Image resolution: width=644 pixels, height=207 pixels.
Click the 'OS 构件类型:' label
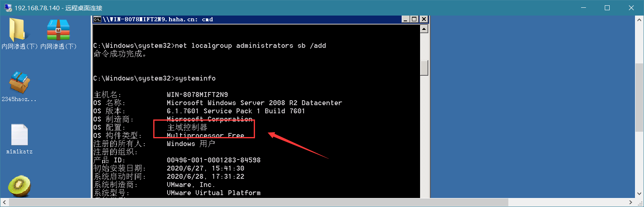click(118, 135)
